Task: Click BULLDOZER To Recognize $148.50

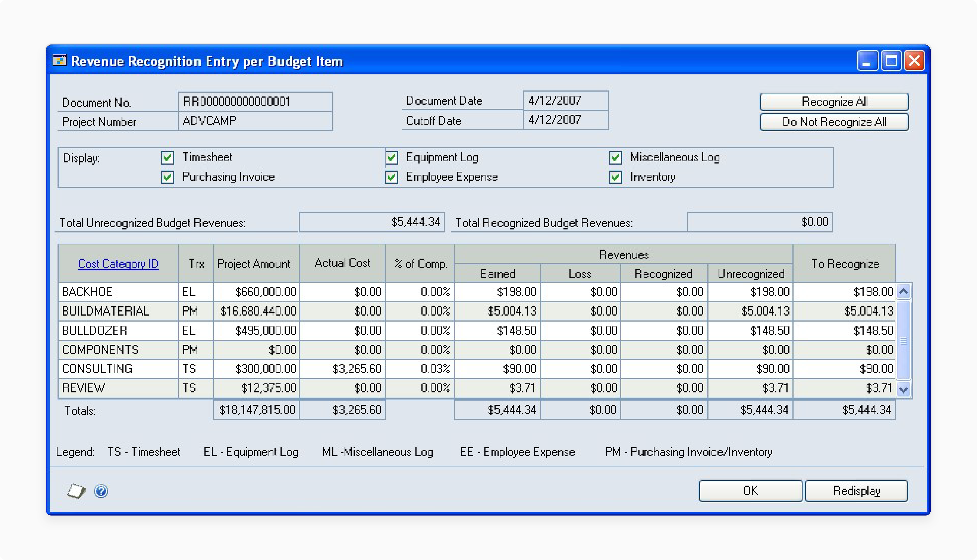Action: pos(844,330)
